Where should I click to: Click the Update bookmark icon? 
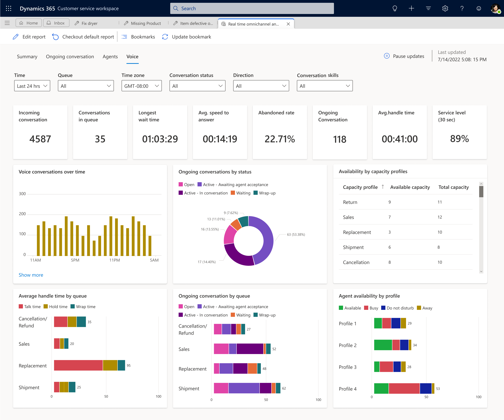point(165,37)
